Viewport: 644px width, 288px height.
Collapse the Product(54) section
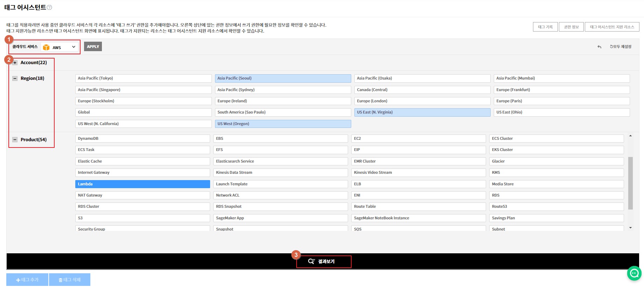[x=15, y=139]
